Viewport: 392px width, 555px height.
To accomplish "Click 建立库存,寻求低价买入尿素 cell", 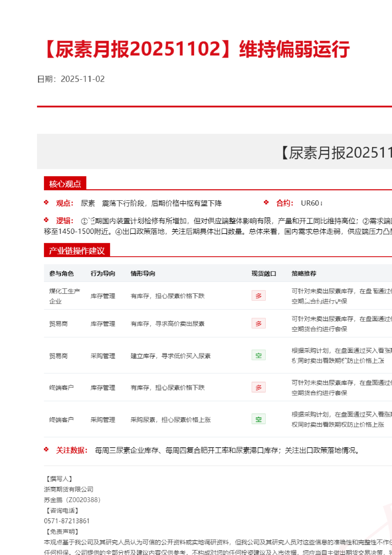I will 171,356.
